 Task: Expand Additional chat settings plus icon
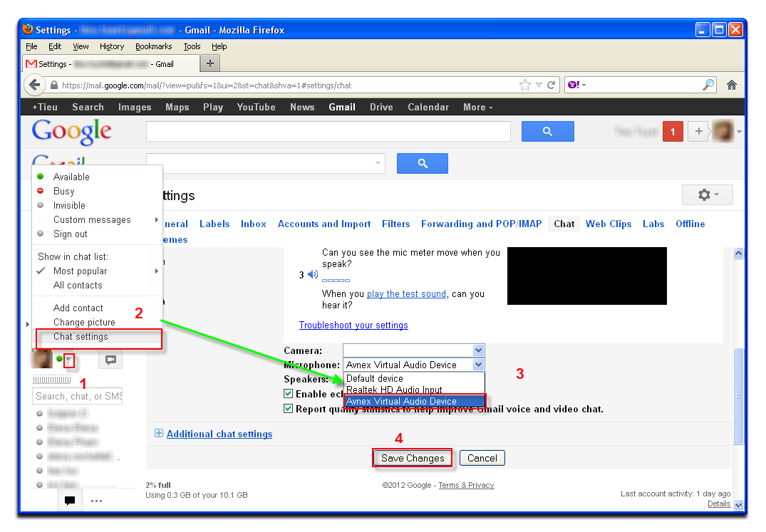click(x=159, y=434)
